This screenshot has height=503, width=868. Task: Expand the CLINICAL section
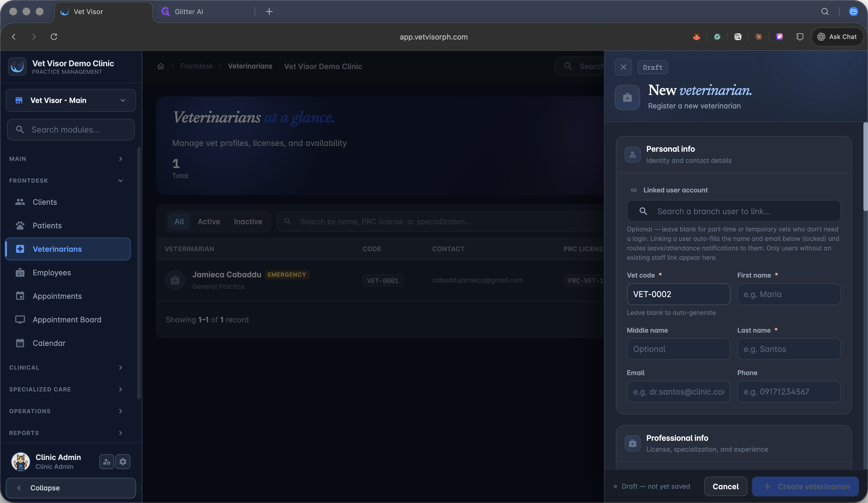[x=66, y=367]
